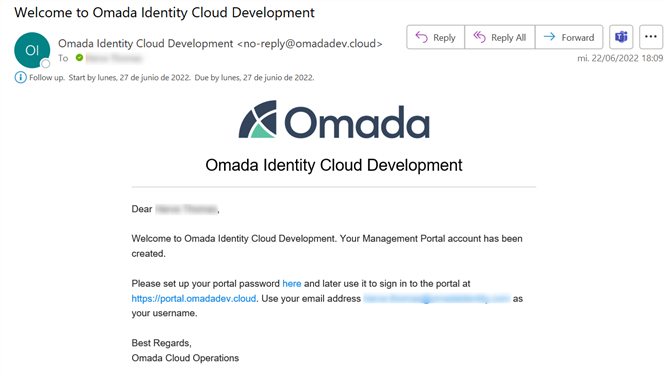Open the Teams share icon
This screenshot has width=666, height=374.
click(x=621, y=37)
